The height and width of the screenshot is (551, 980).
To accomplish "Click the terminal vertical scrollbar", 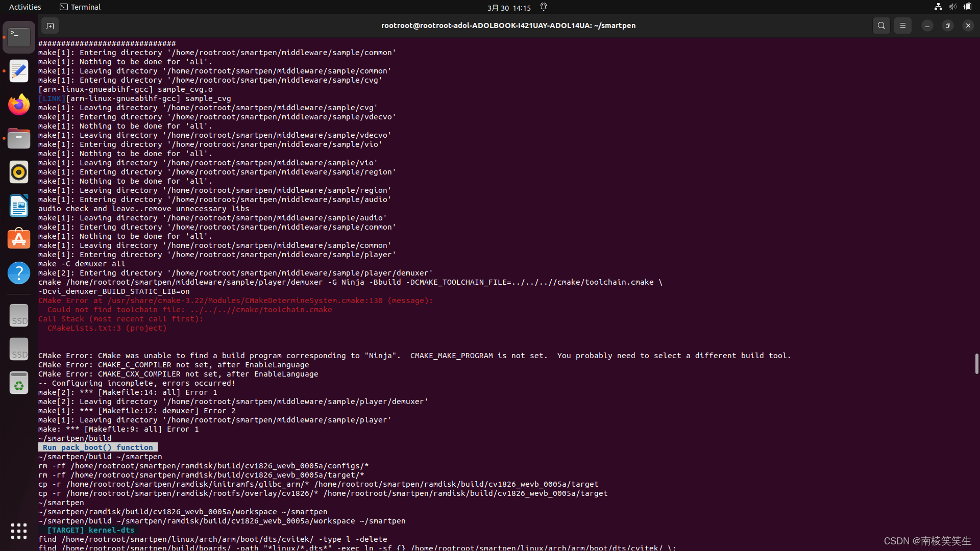I will (976, 364).
